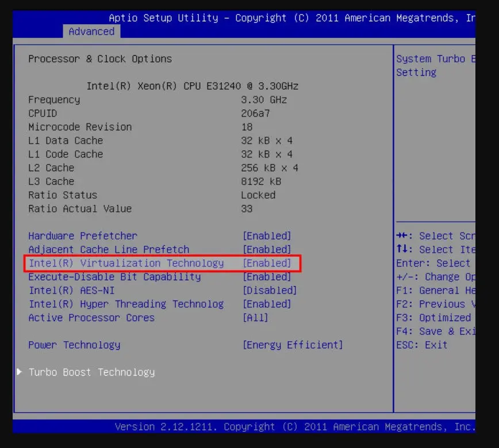The height and width of the screenshot is (448, 499).
Task: Click the Processor & Clock Options heading
Action: 100,59
